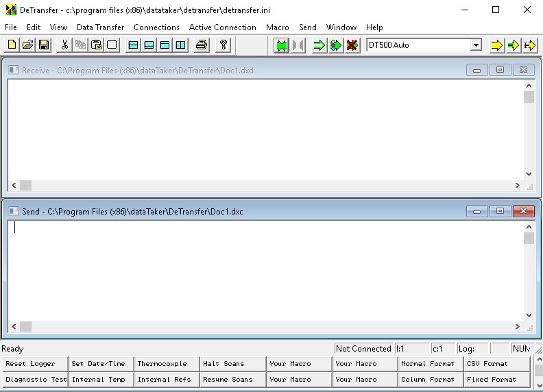Close the Send child window
Screen dimensions: 543x392
coord(523,211)
